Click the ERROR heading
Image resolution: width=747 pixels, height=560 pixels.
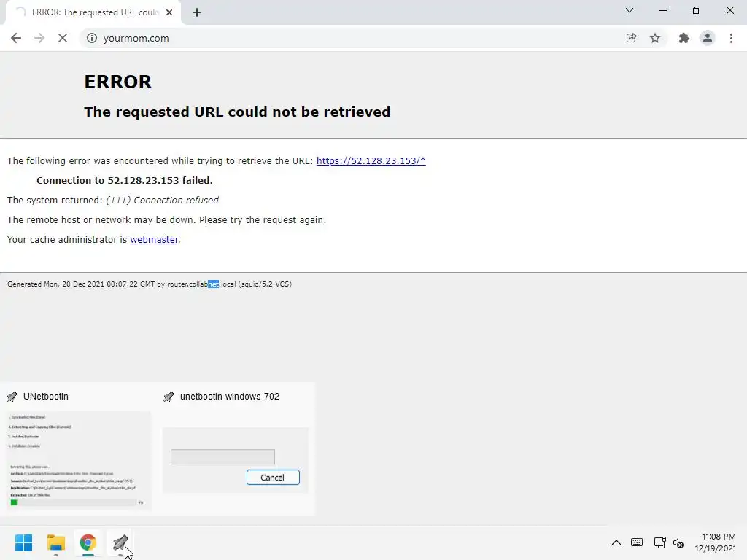[118, 82]
